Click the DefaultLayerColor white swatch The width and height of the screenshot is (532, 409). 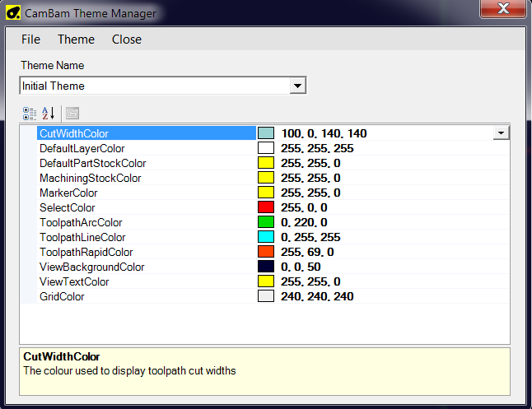[x=266, y=148]
